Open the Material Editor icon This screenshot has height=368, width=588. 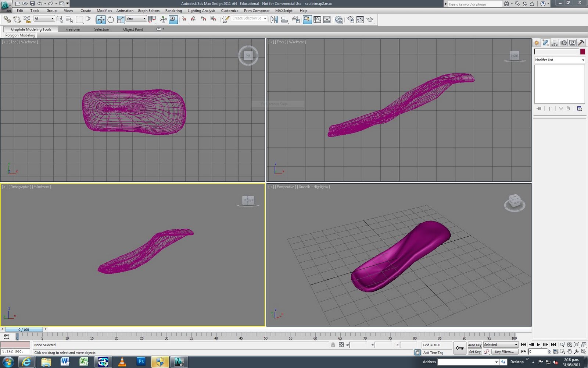tap(339, 20)
